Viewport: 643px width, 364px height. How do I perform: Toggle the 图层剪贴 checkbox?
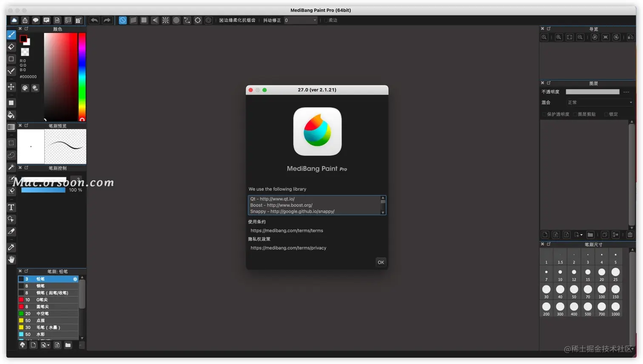(575, 114)
